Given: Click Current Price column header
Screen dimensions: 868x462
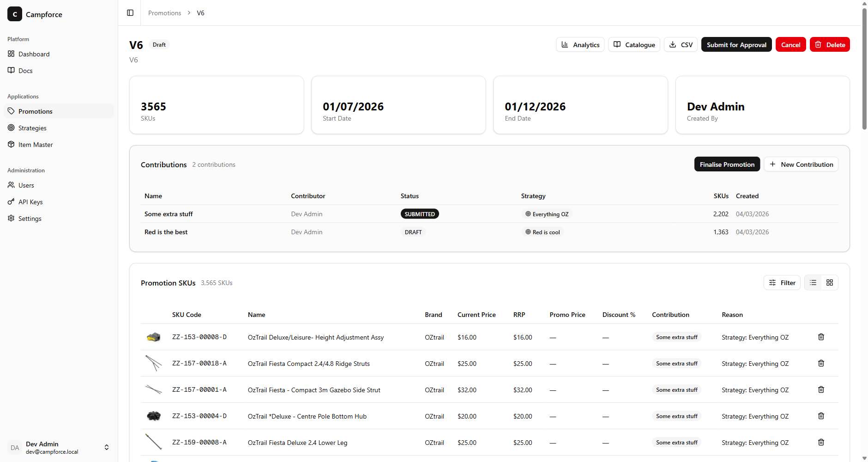Looking at the screenshot, I should coord(476,315).
